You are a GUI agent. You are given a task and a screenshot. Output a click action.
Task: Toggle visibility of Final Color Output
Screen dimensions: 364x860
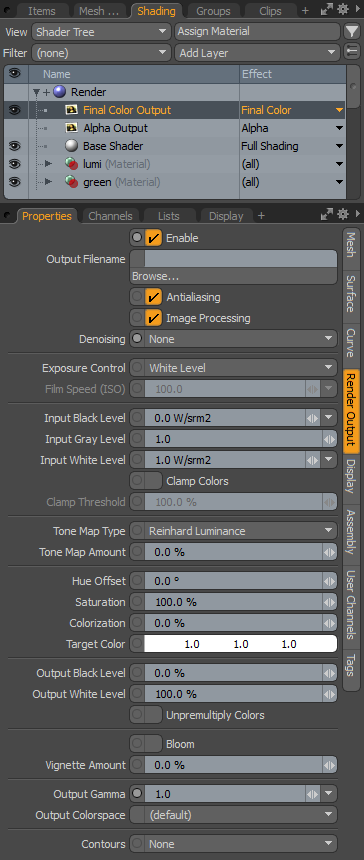tap(15, 110)
